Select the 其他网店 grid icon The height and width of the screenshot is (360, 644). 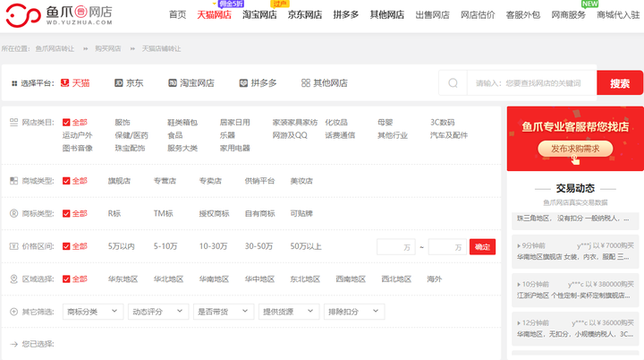(x=306, y=83)
